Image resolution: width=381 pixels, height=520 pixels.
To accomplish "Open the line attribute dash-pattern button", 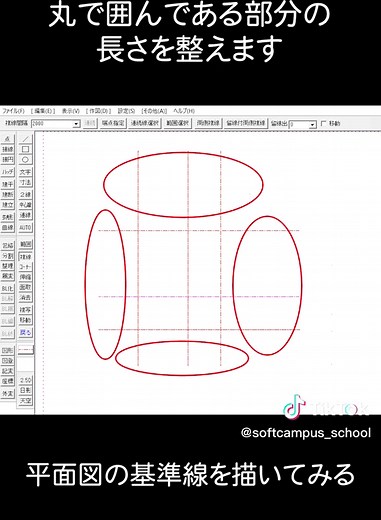I will click(26, 350).
